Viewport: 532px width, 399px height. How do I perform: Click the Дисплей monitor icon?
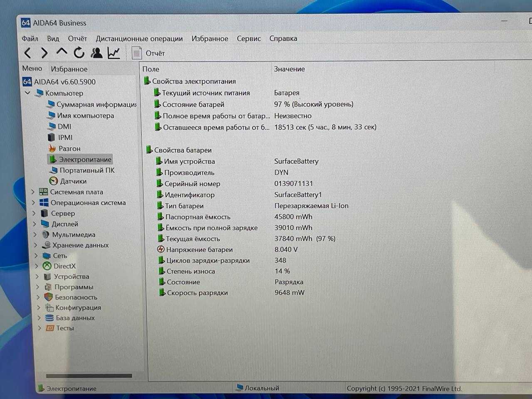pos(45,224)
